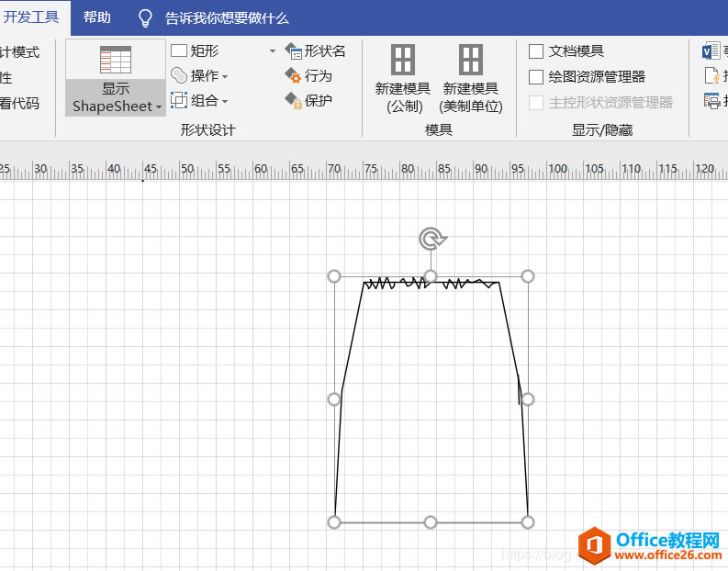Click the View Code (看代码) button
Viewport: 728px width, 571px height.
tap(19, 103)
